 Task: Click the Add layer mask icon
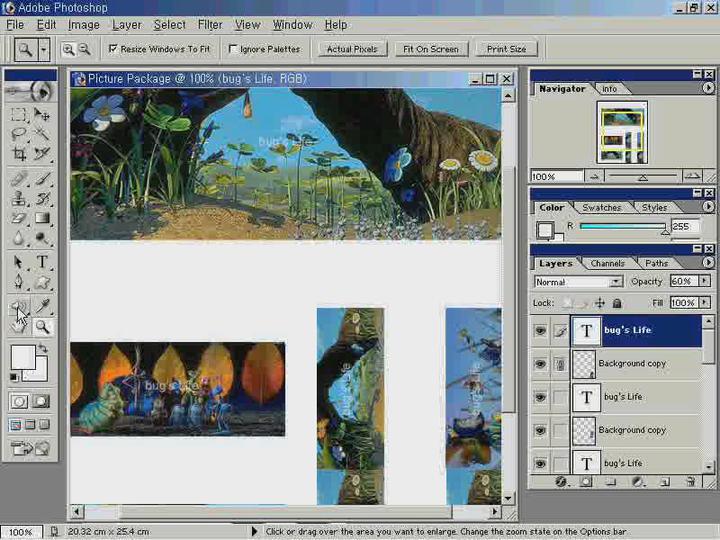pos(586,481)
